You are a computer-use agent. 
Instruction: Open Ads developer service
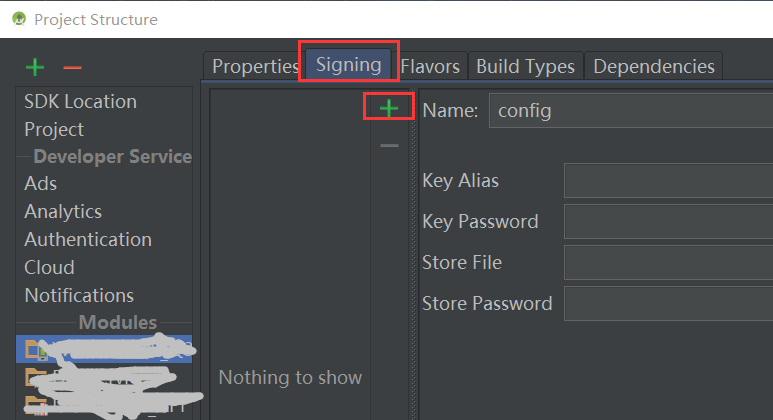pos(41,184)
